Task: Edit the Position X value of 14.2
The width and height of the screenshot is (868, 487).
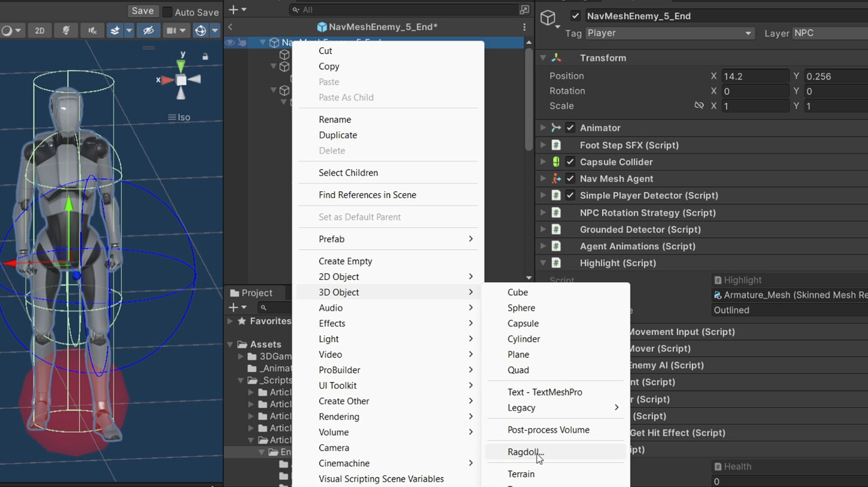Action: point(755,76)
